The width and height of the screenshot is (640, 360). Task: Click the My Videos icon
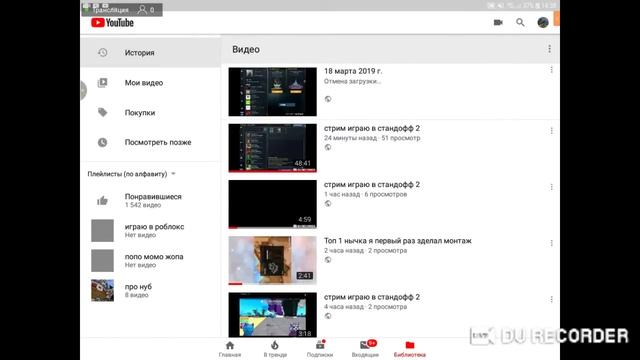(102, 82)
